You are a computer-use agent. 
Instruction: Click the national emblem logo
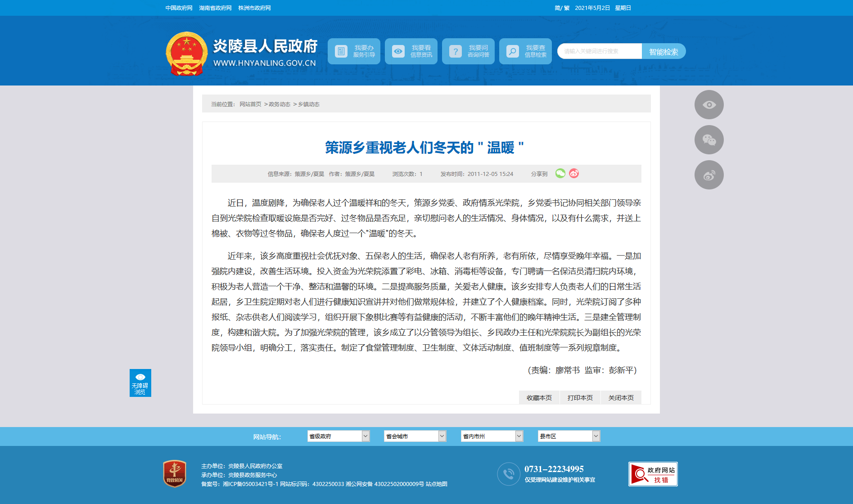click(186, 54)
